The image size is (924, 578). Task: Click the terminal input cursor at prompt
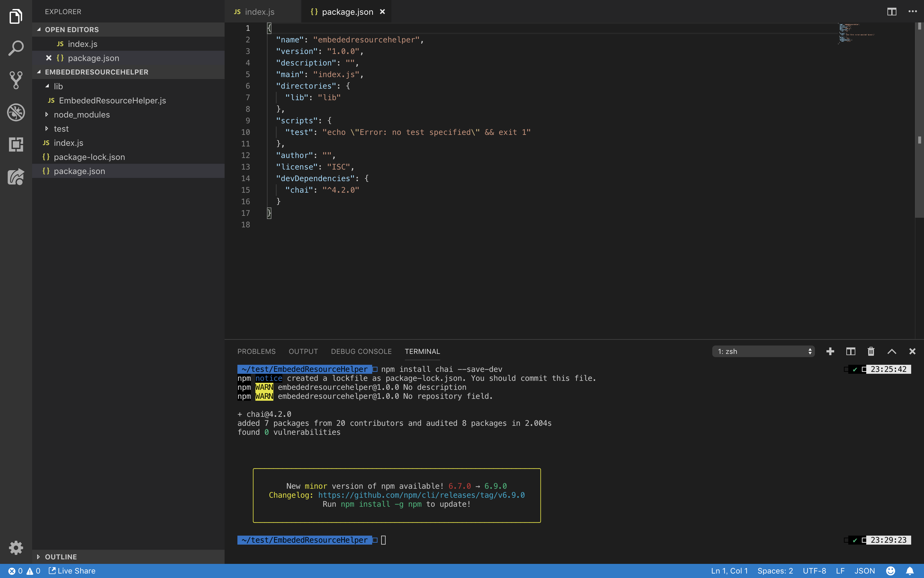383,540
